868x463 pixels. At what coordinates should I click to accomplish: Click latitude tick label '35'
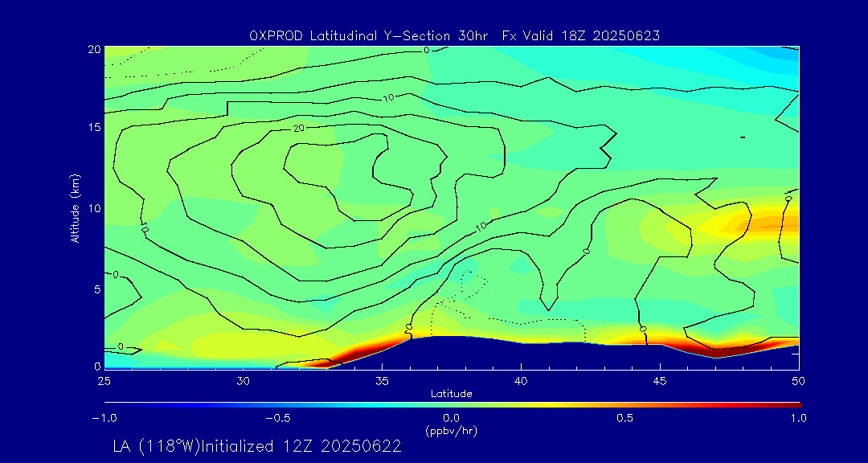[382, 381]
